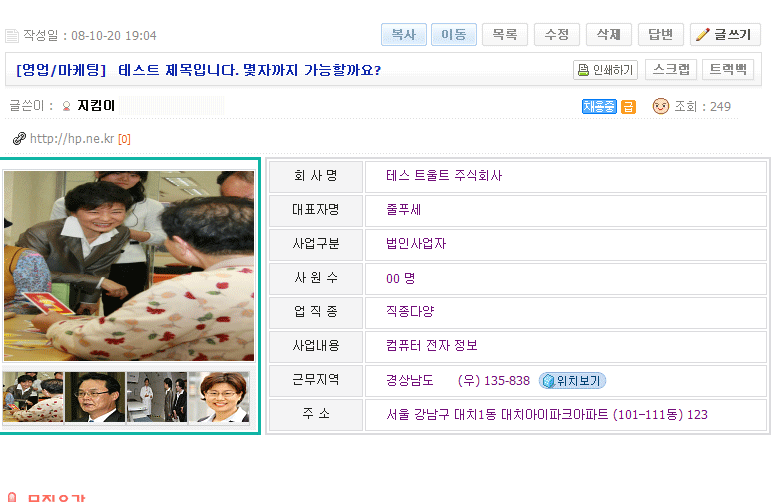Open the http://hp.ne.kr link
779x502 pixels.
coord(72,139)
